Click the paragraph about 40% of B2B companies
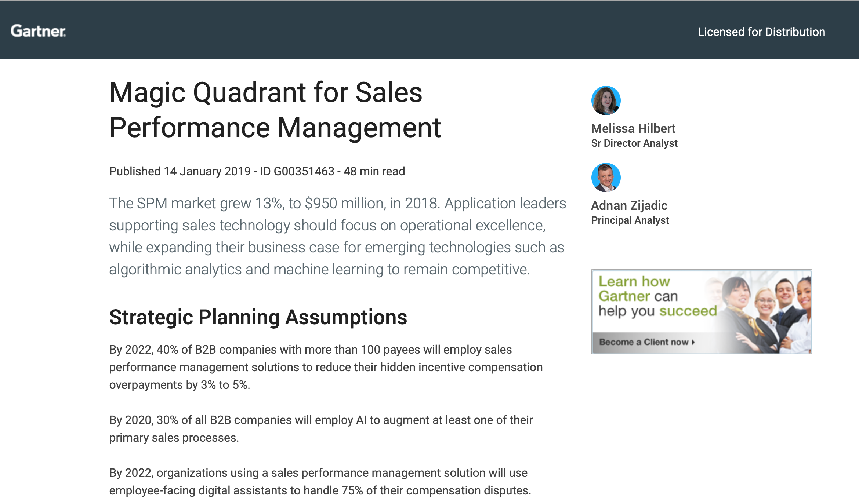Viewport: 859px width, 504px height. click(326, 367)
